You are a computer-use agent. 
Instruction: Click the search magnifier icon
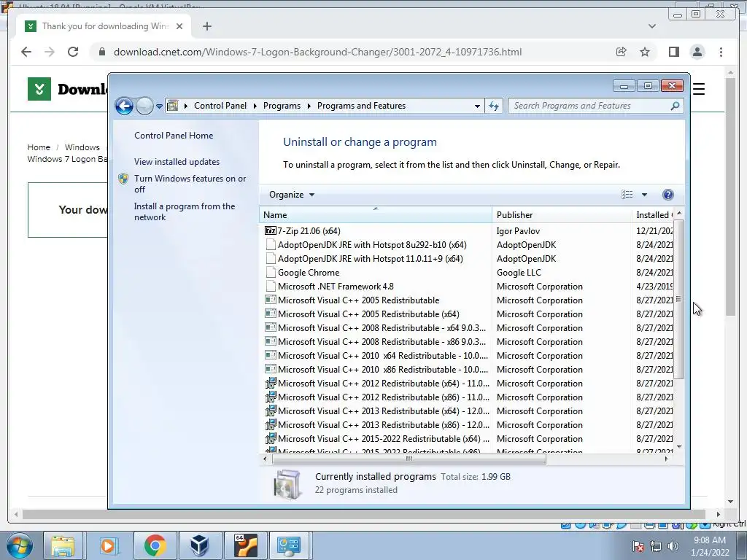[675, 106]
